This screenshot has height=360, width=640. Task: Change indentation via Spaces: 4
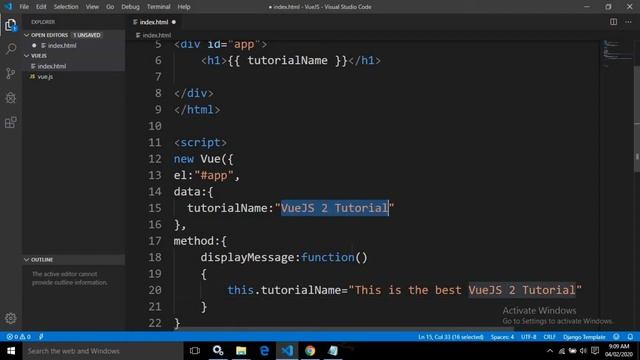tap(502, 337)
